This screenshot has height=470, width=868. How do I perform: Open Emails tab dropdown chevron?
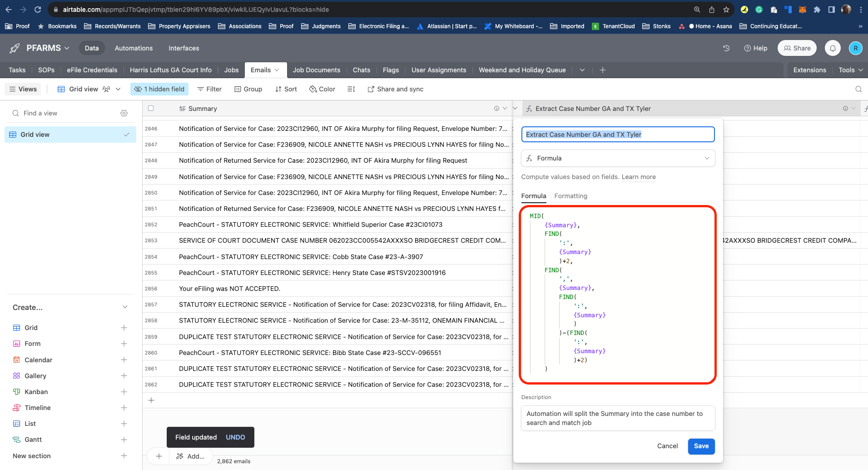[277, 70]
